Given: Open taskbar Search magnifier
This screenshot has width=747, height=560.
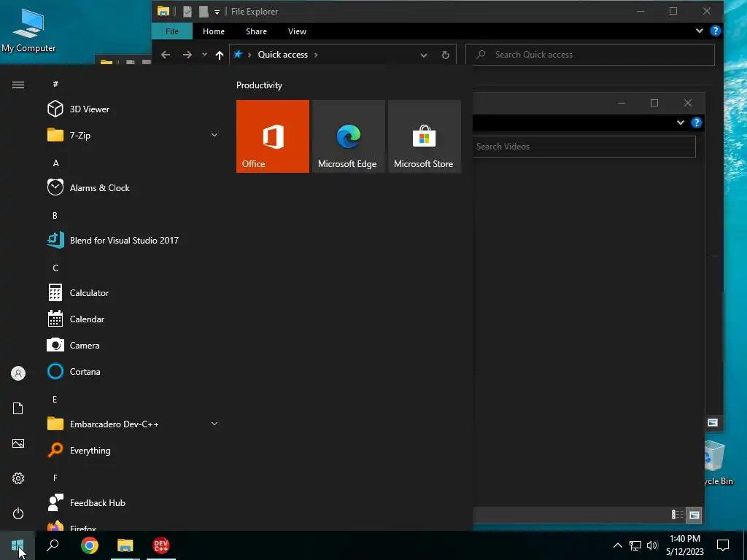Looking at the screenshot, I should (x=53, y=545).
